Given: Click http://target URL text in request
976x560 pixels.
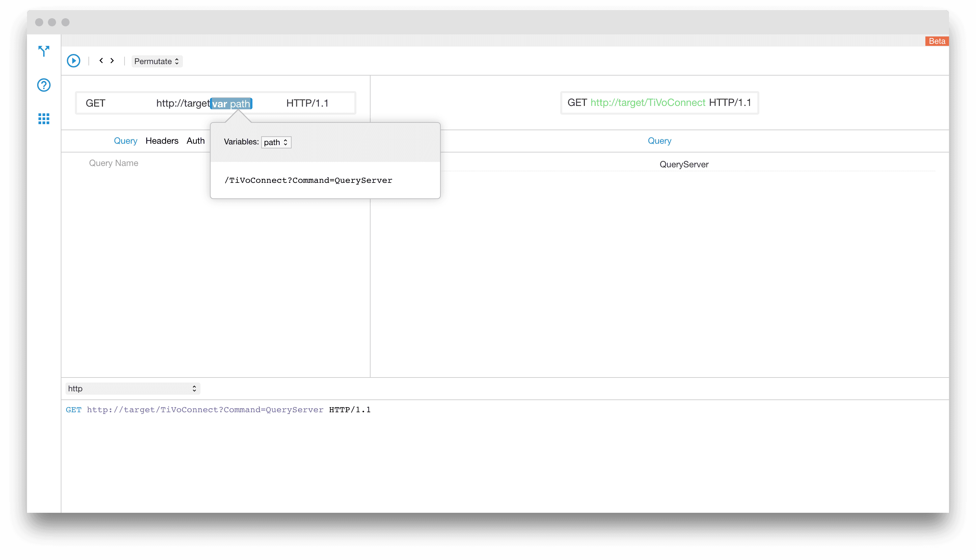Looking at the screenshot, I should pos(183,103).
